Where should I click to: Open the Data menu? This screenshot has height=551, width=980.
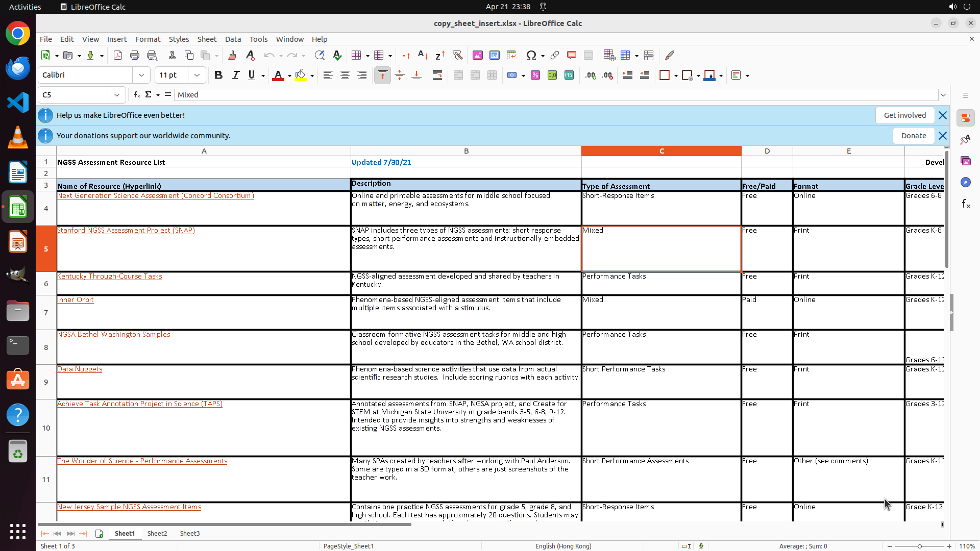pyautogui.click(x=233, y=39)
